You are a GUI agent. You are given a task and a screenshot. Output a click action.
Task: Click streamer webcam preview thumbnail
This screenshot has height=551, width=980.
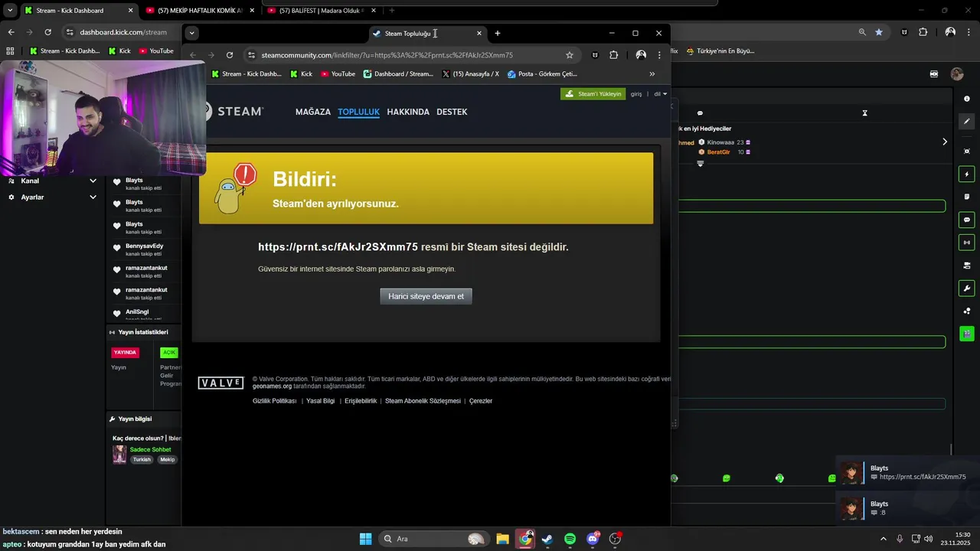(x=103, y=118)
